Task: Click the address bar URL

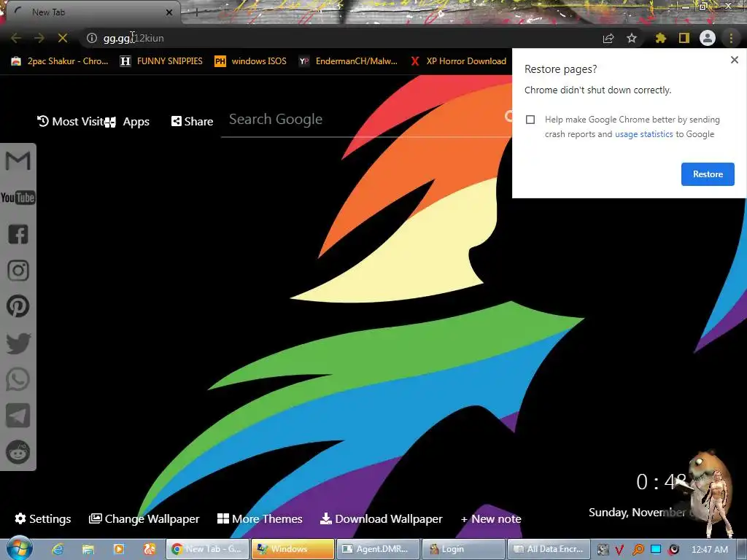Action: [133, 38]
